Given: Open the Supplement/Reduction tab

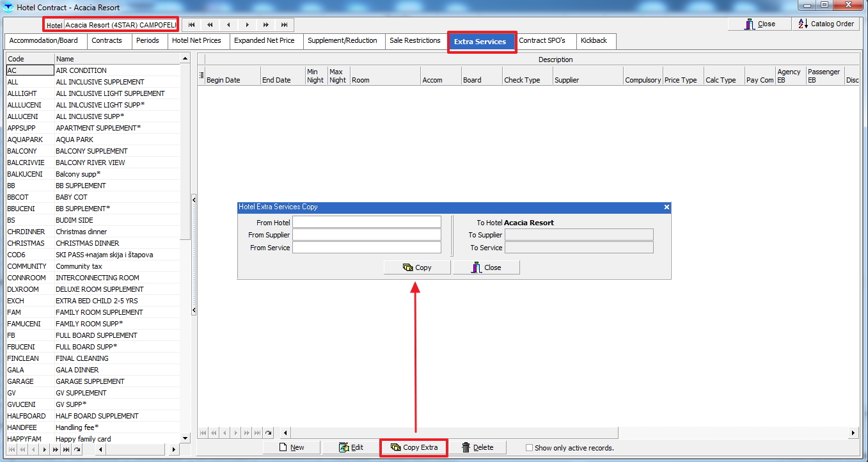Looking at the screenshot, I should tap(342, 40).
